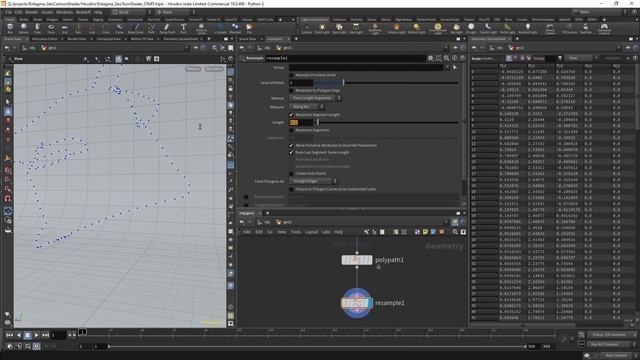The height and width of the screenshot is (360, 640).
Task: Select the Sphere shelf tool
Action: 24,28
